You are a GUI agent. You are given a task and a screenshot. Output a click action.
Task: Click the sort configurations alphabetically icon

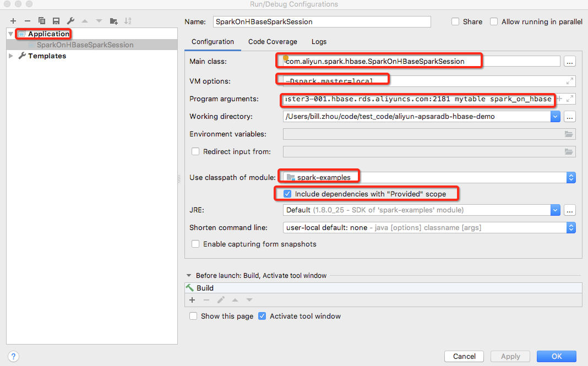pos(128,21)
